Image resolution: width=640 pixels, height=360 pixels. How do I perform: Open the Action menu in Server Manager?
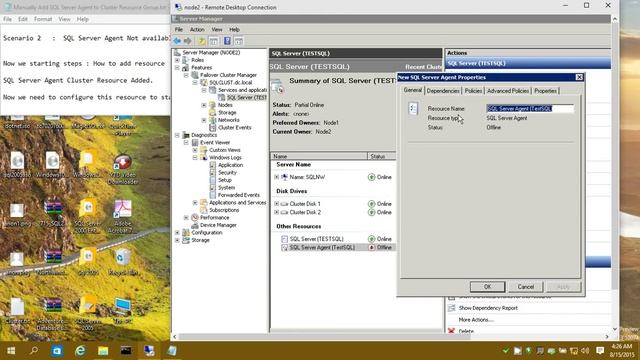coord(197,29)
